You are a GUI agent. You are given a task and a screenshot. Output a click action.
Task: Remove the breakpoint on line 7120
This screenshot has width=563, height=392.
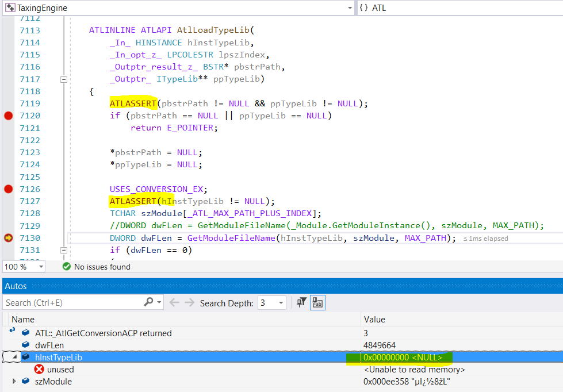8,116
